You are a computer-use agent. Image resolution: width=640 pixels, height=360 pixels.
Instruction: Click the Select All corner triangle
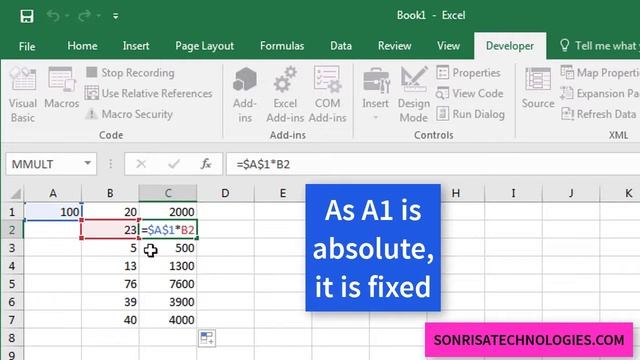[15, 193]
